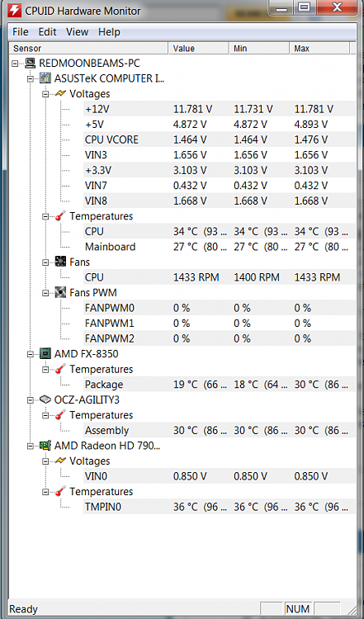
Task: Click the Fans PWM icon
Action: click(x=60, y=293)
